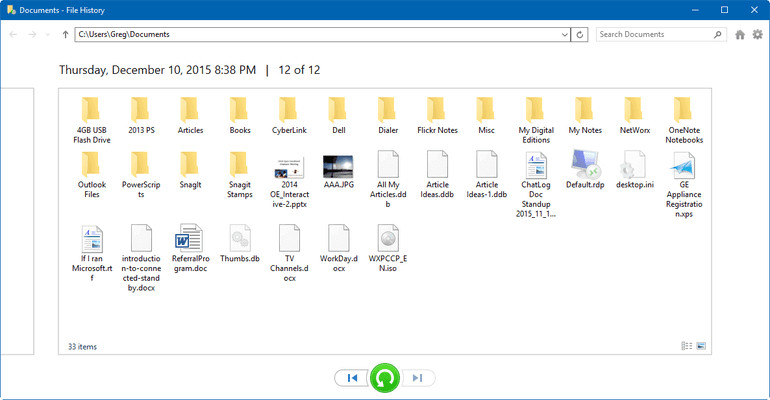Select the Dell folder
This screenshot has width=770, height=400.
click(x=338, y=115)
